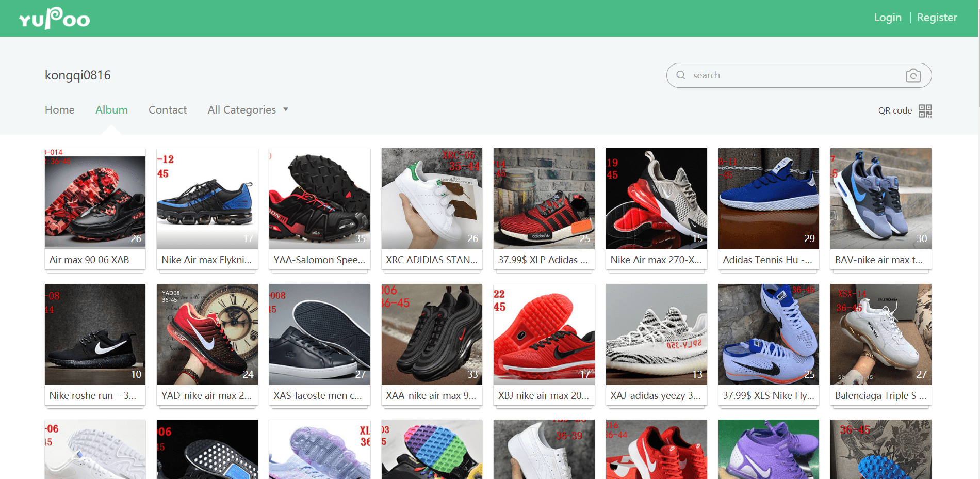Screen dimensions: 980x479
Task: Click title 'Balenciaga Triple S ...'
Action: click(881, 395)
